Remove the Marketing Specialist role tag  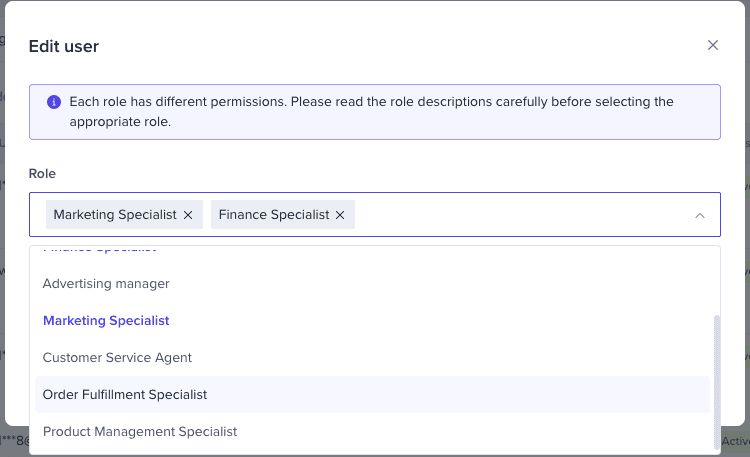click(x=188, y=215)
